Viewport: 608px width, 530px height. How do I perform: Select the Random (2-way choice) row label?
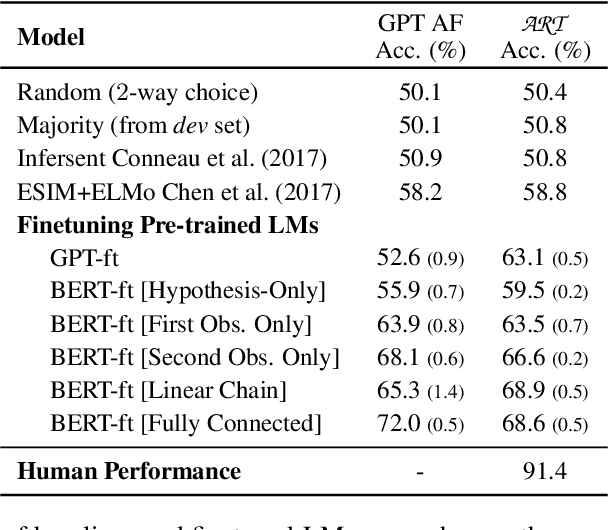[x=137, y=93]
